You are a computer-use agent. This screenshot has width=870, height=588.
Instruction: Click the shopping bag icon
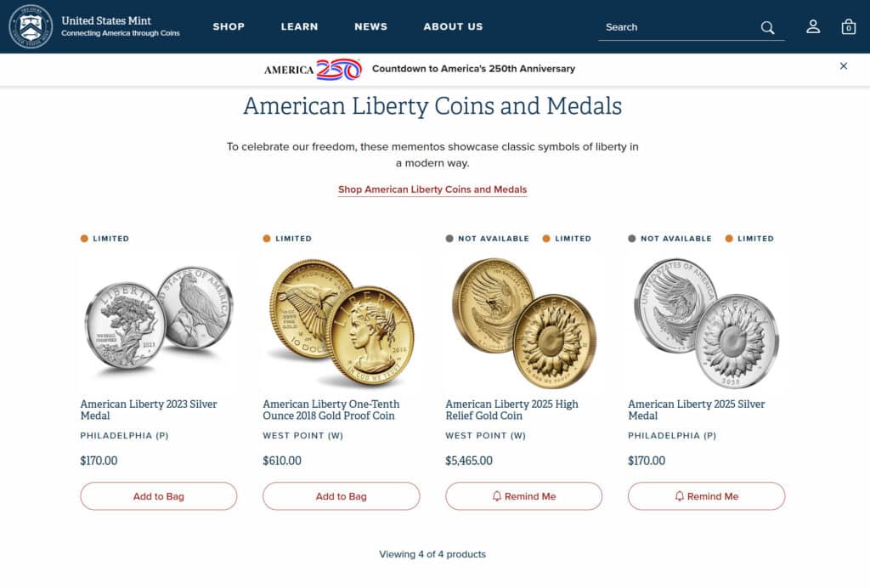tap(848, 27)
